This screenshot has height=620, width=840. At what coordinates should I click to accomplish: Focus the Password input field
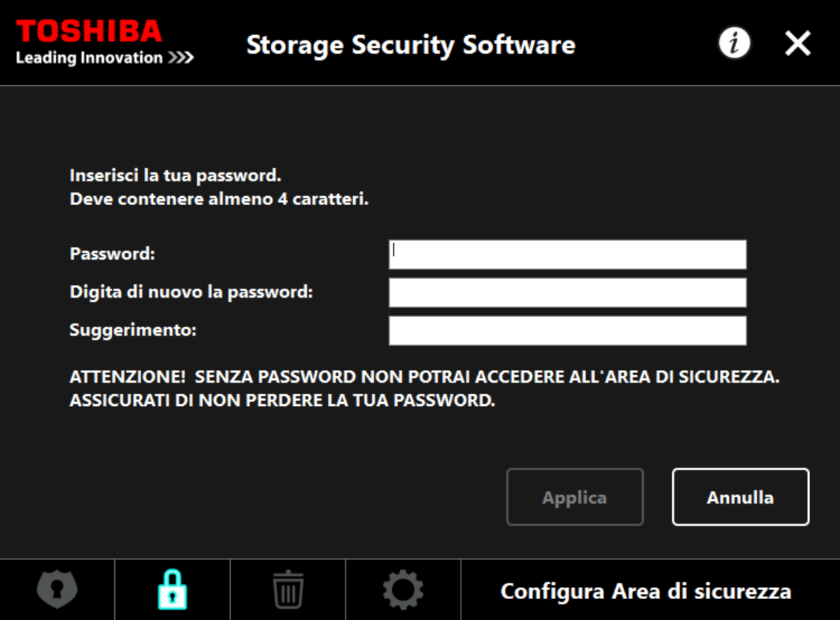(567, 254)
